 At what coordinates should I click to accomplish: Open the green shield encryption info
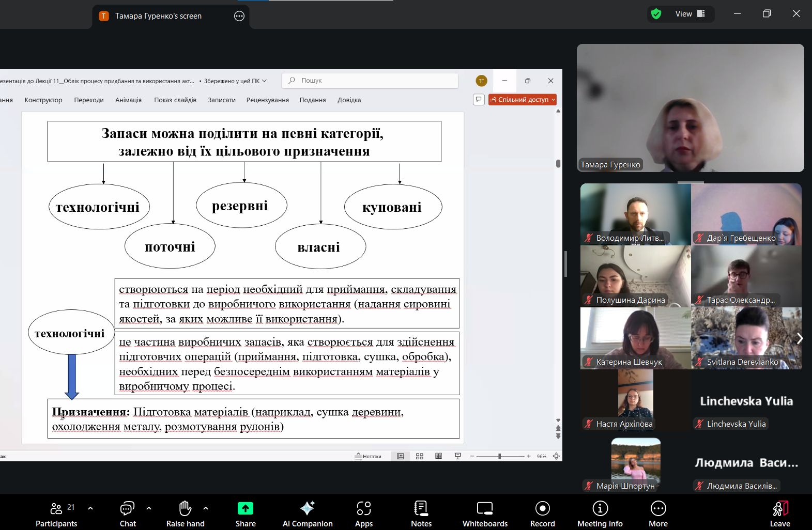(x=656, y=14)
